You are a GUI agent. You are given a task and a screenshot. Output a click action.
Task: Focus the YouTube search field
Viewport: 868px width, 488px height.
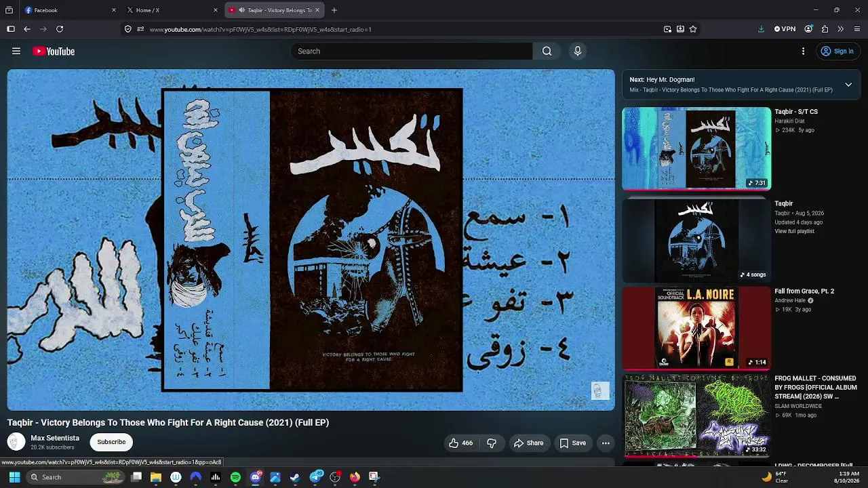pos(412,52)
